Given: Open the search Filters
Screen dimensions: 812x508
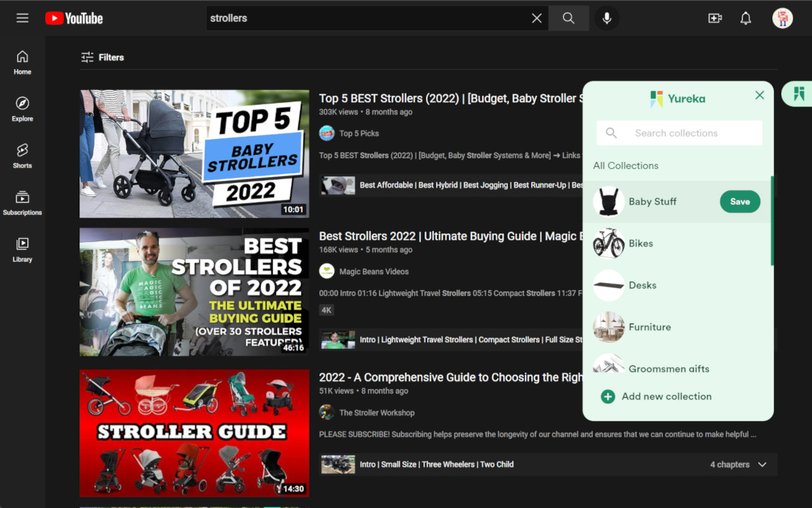Looking at the screenshot, I should click(x=102, y=57).
